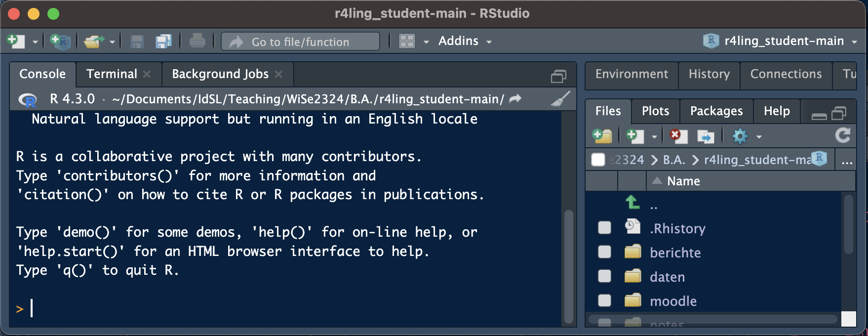Open the .Rhistory file name
The height and width of the screenshot is (336, 868).
(677, 229)
